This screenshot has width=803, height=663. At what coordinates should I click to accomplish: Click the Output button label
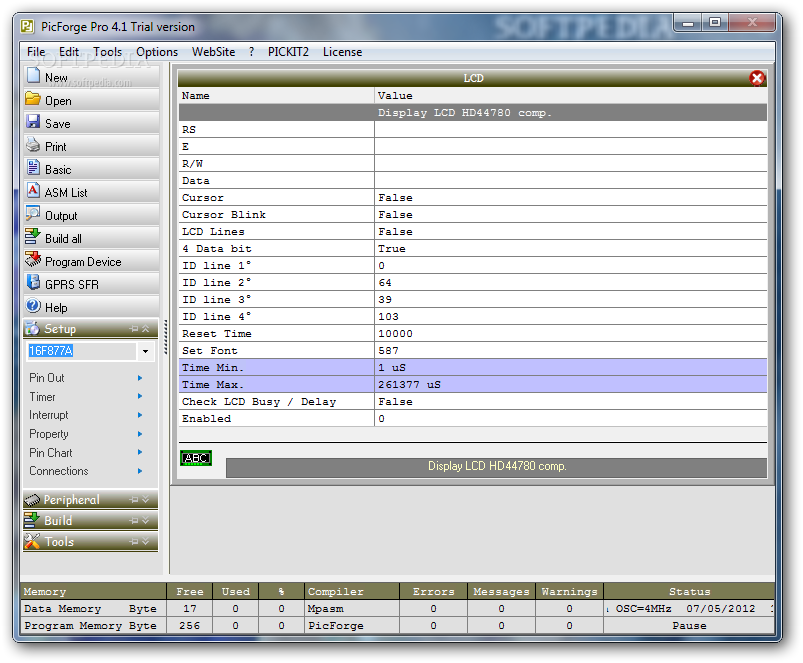61,216
